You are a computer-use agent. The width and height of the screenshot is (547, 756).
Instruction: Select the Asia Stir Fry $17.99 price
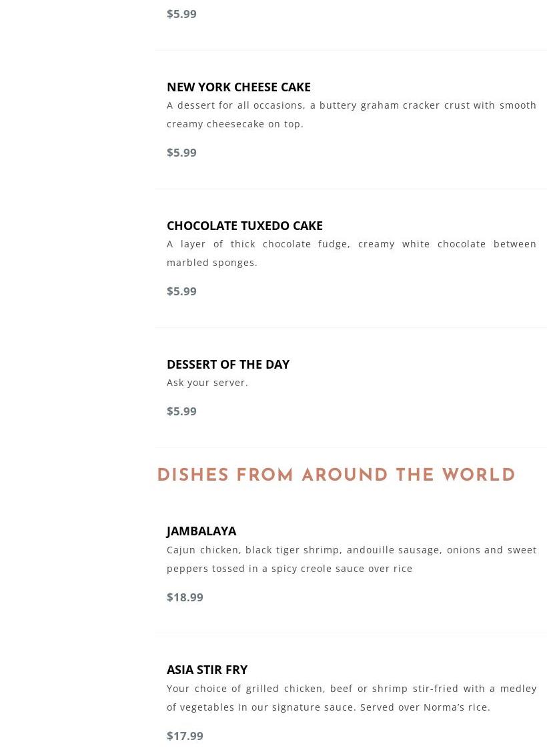coord(185,736)
